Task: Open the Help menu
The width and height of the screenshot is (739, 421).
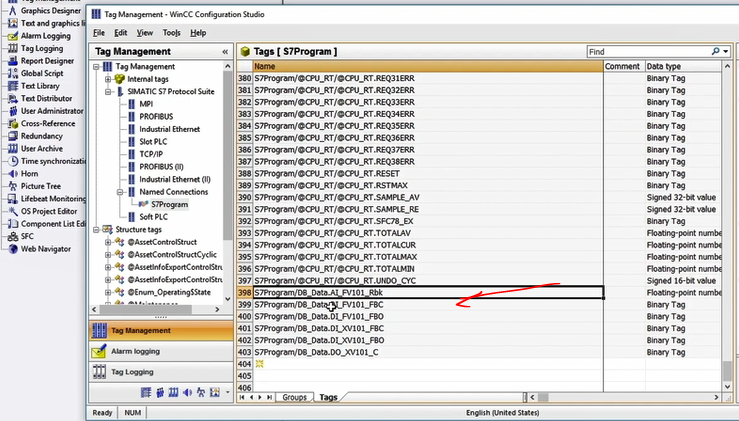Action: coord(198,33)
